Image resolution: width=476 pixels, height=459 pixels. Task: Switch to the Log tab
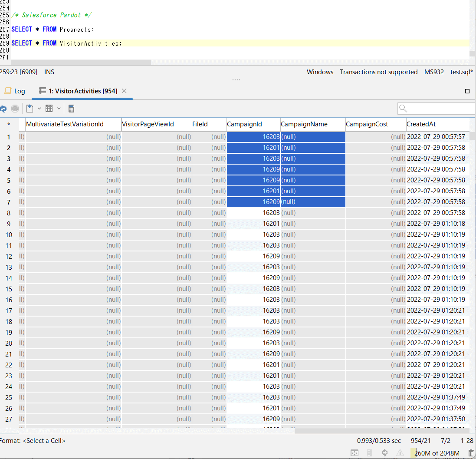15,91
